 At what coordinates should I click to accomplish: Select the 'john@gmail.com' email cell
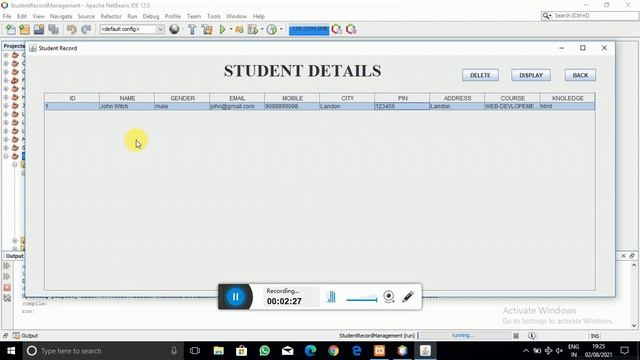[x=237, y=106]
